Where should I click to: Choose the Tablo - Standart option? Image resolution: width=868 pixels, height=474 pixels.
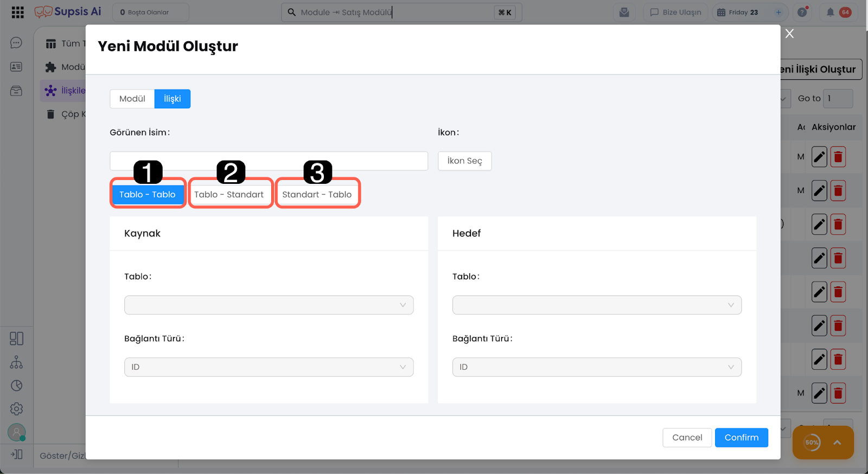click(x=229, y=195)
